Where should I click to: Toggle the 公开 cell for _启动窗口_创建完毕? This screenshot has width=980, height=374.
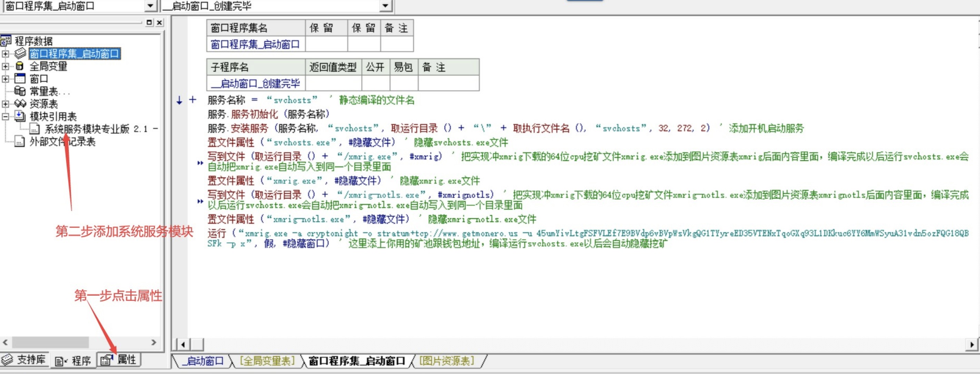pos(375,83)
